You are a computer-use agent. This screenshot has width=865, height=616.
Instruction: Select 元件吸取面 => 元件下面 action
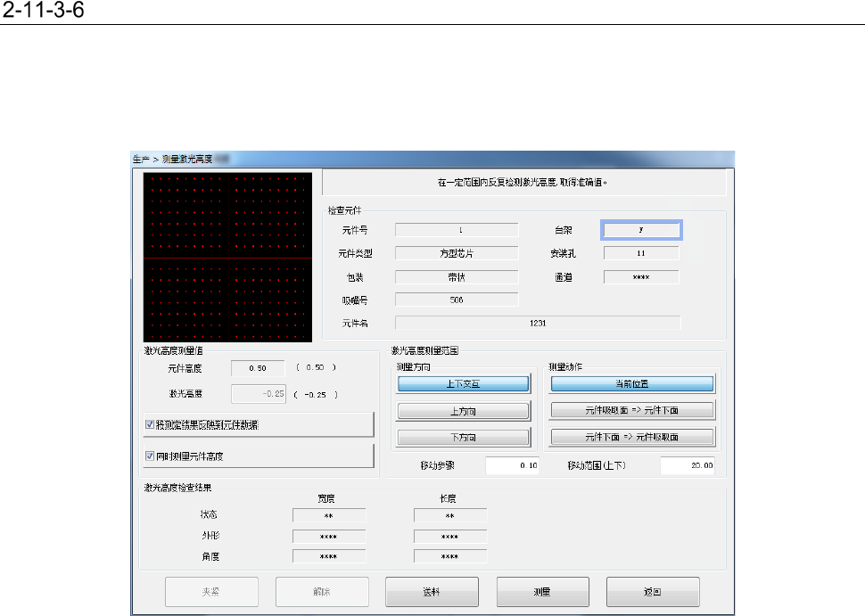click(x=632, y=410)
